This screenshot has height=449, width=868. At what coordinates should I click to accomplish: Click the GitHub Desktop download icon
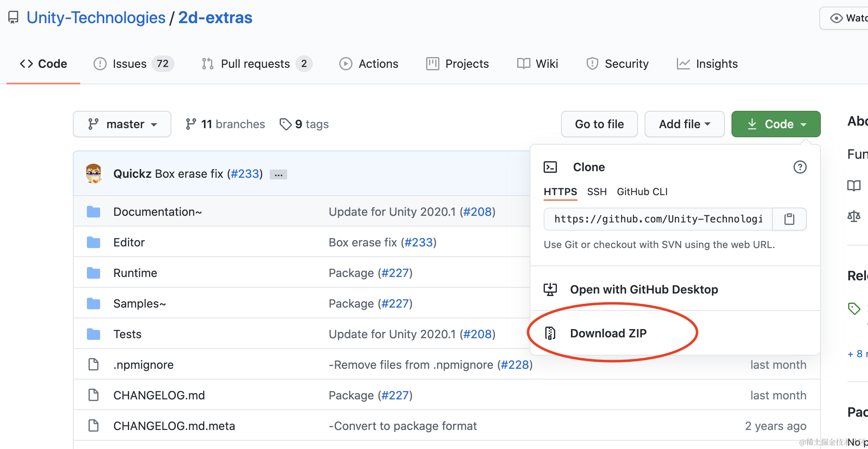coord(550,289)
